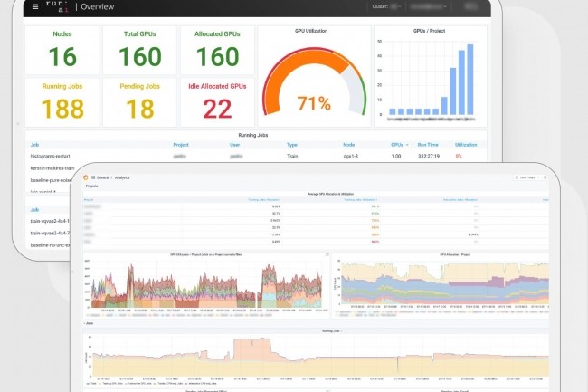588x392 pixels.
Task: Click the Average GPU Allocation & Utilization title
Action: [330, 194]
